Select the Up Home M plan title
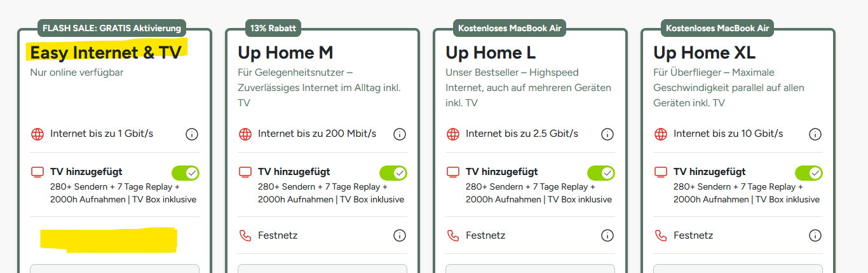Viewport: 868px width, 273px height. (285, 52)
